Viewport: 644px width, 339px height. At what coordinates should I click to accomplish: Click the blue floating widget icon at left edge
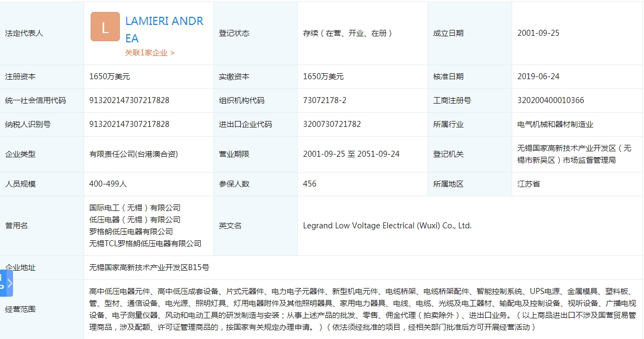pos(2,283)
